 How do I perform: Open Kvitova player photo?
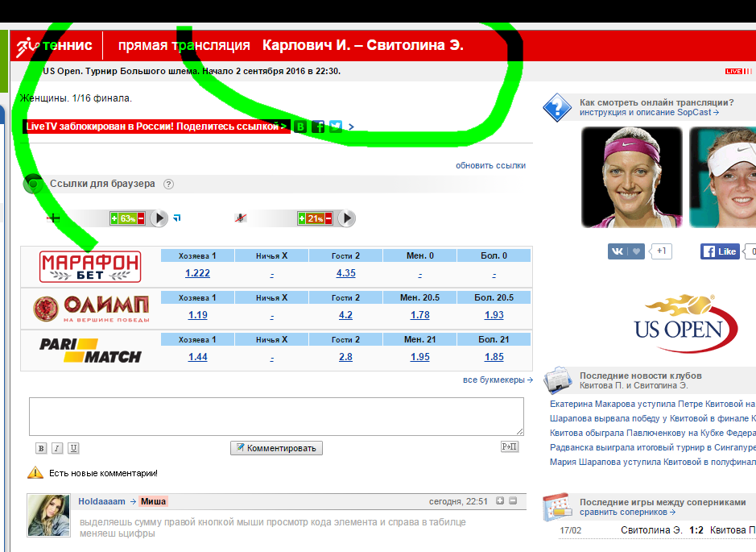click(631, 177)
